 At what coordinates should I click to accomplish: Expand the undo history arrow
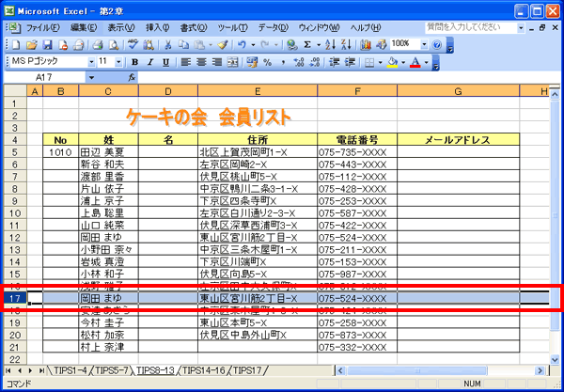point(253,44)
